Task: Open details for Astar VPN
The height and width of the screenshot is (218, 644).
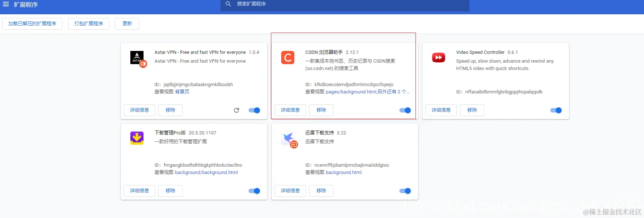Action: tap(139, 110)
